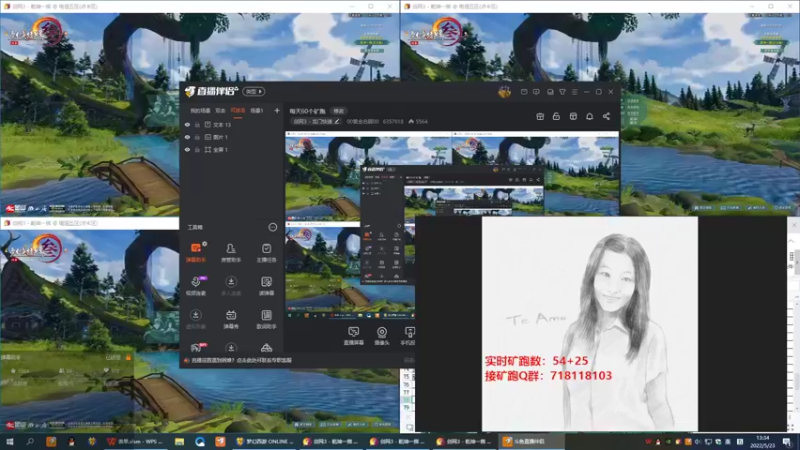Click the settings gear on 弹幕助手 tool
800x450 pixels.
coord(205,244)
